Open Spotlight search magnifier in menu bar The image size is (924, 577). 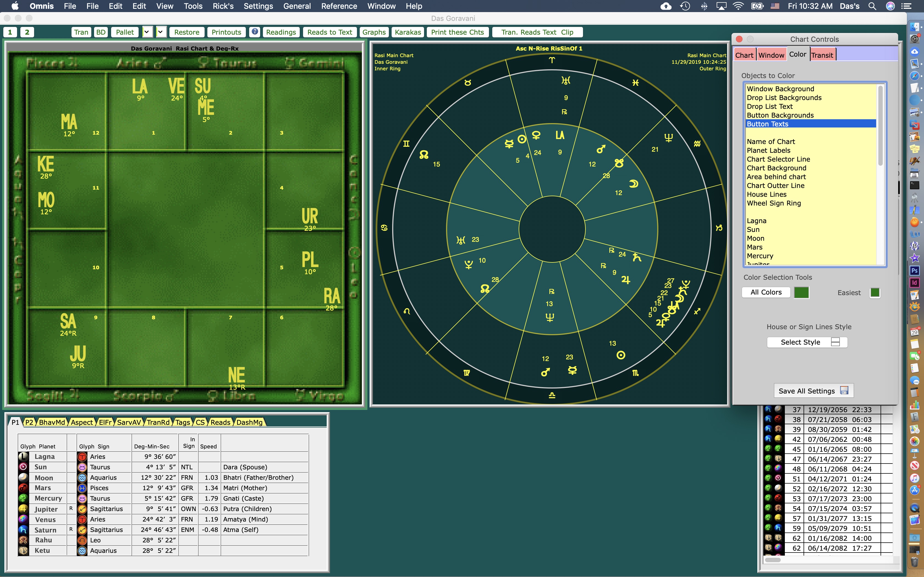pyautogui.click(x=872, y=6)
